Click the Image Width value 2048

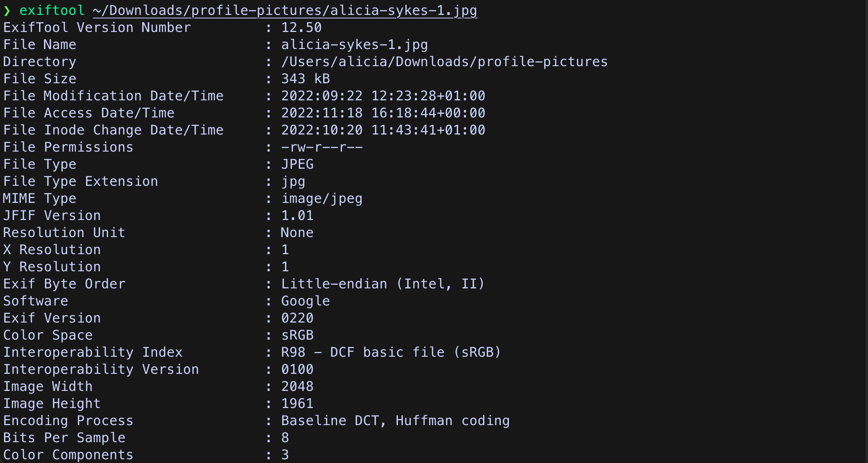tap(297, 386)
